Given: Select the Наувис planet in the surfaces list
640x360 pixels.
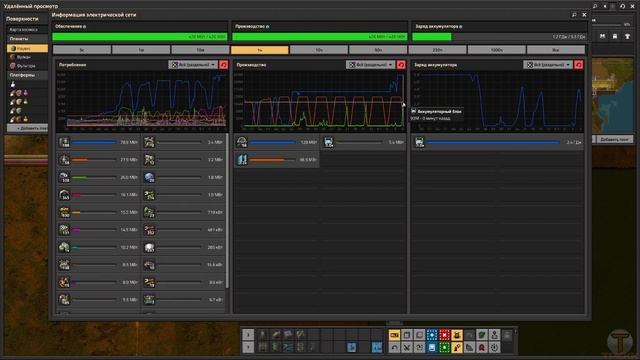Looking at the screenshot, I should point(27,48).
